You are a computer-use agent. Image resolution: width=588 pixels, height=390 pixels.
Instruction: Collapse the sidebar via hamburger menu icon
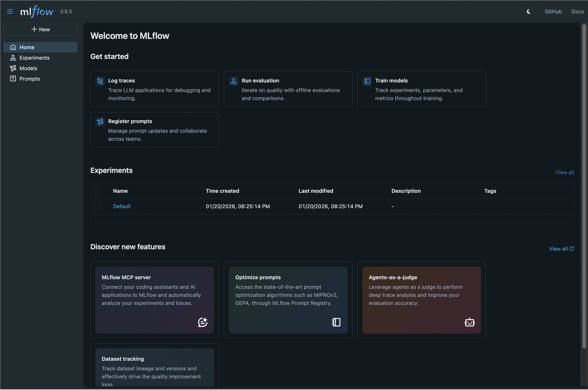coord(10,11)
